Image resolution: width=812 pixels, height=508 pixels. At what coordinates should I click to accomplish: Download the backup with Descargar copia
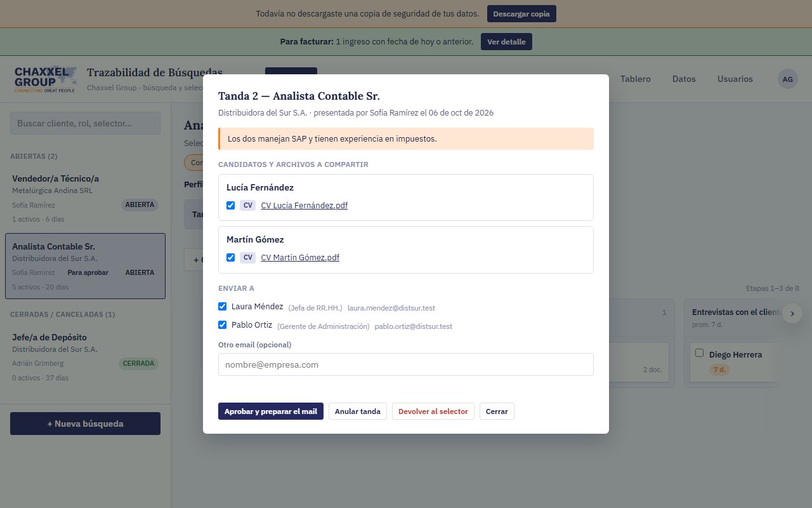coord(521,14)
